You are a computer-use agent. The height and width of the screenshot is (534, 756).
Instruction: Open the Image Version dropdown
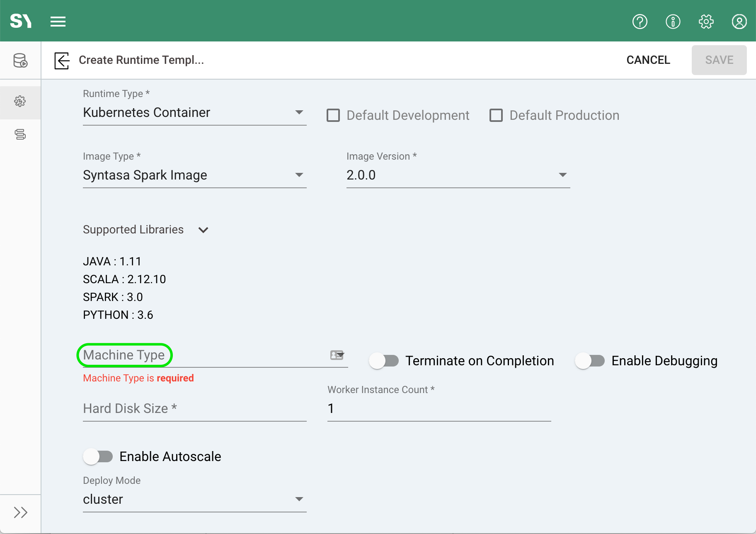click(562, 175)
